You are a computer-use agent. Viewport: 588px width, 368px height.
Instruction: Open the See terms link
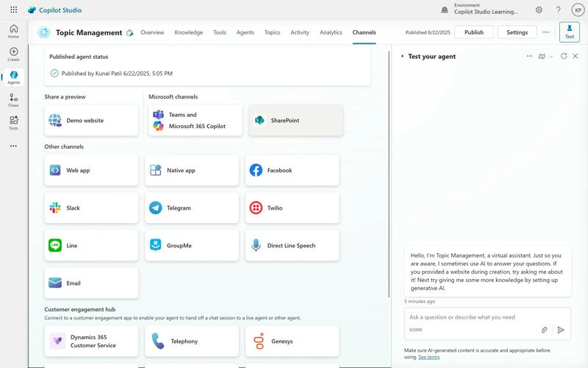coord(429,357)
